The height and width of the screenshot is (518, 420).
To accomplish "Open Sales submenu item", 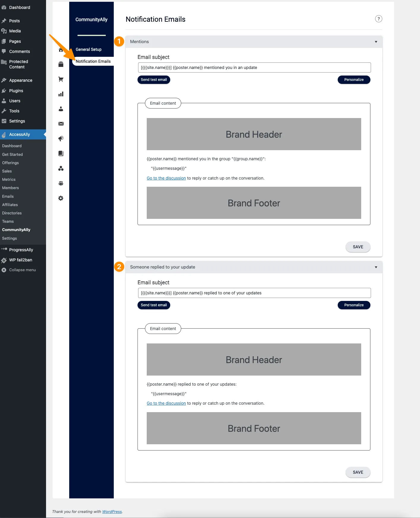I will (7, 171).
